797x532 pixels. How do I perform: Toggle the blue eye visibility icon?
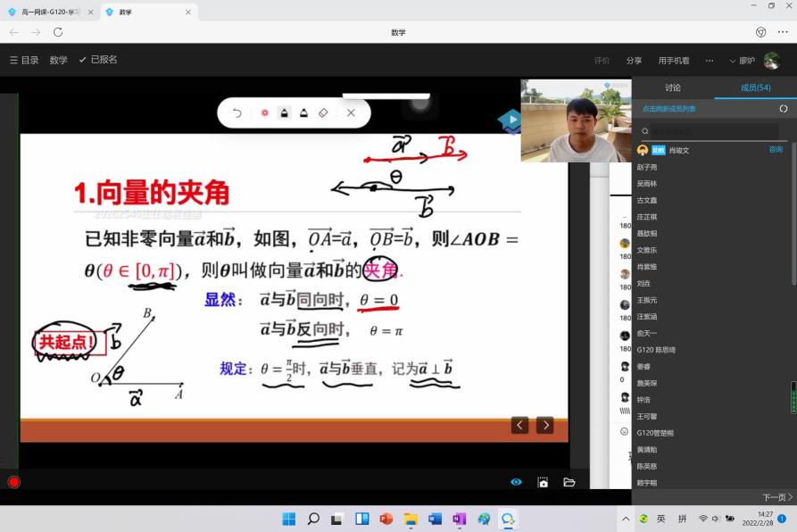tap(516, 482)
